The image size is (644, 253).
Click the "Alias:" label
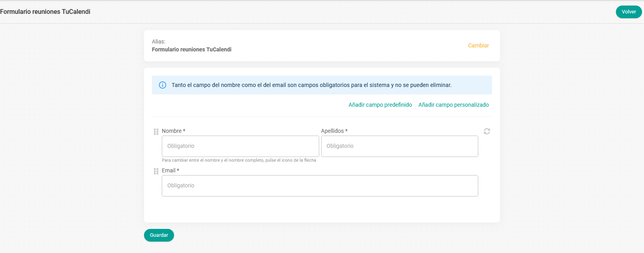pyautogui.click(x=159, y=42)
